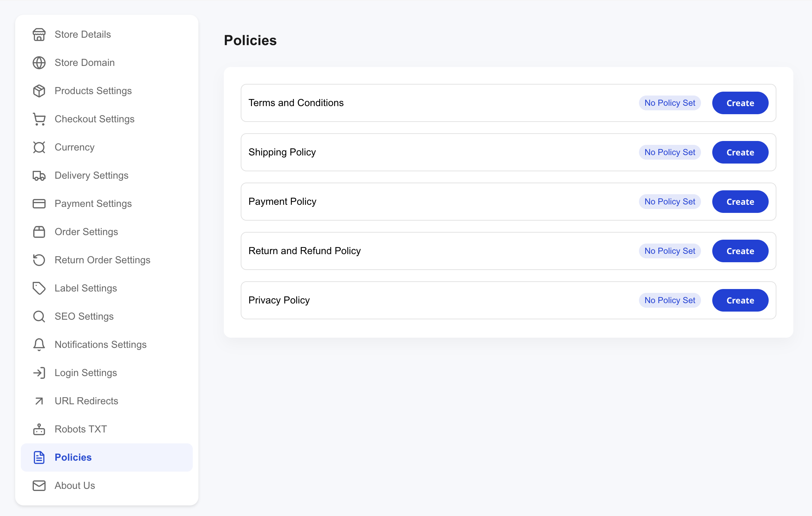Viewport: 812px width, 516px height.
Task: Click the Products Settings package icon
Action: [39, 91]
